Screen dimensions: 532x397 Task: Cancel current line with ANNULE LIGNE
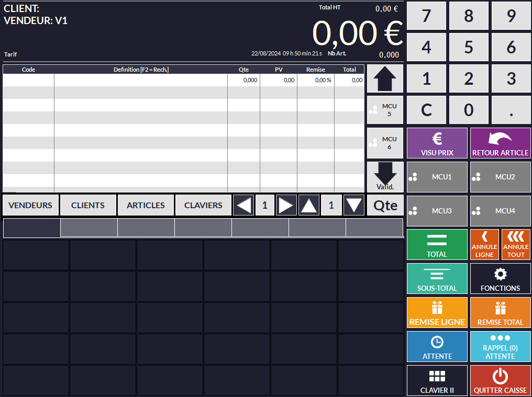pyautogui.click(x=484, y=245)
